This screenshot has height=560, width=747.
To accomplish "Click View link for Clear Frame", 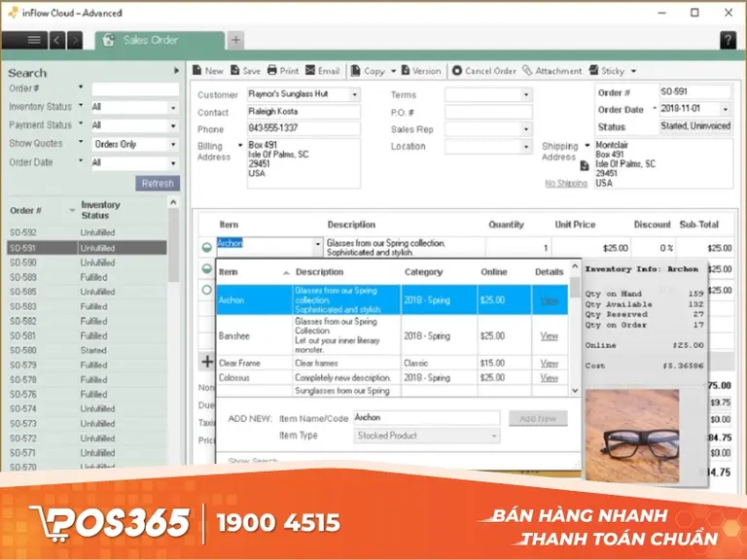I will click(550, 363).
